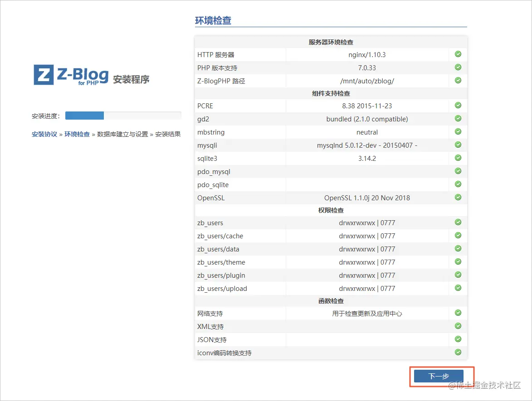Click the pdo_mysql row label
The width and height of the screenshot is (532, 401).
214,172
